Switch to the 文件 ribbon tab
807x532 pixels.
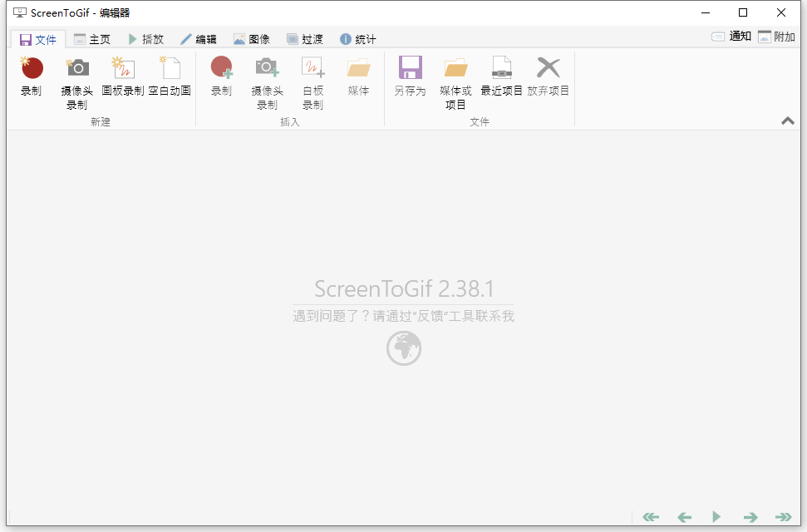(38, 39)
